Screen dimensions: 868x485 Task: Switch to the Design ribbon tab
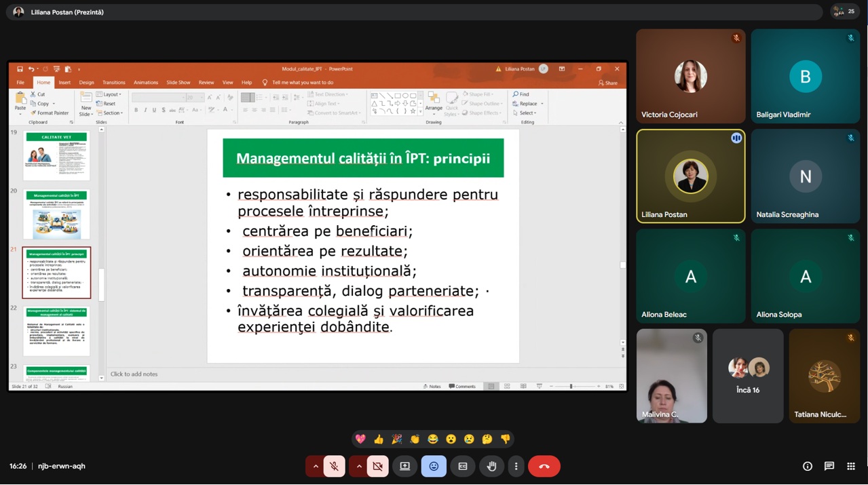tap(86, 83)
